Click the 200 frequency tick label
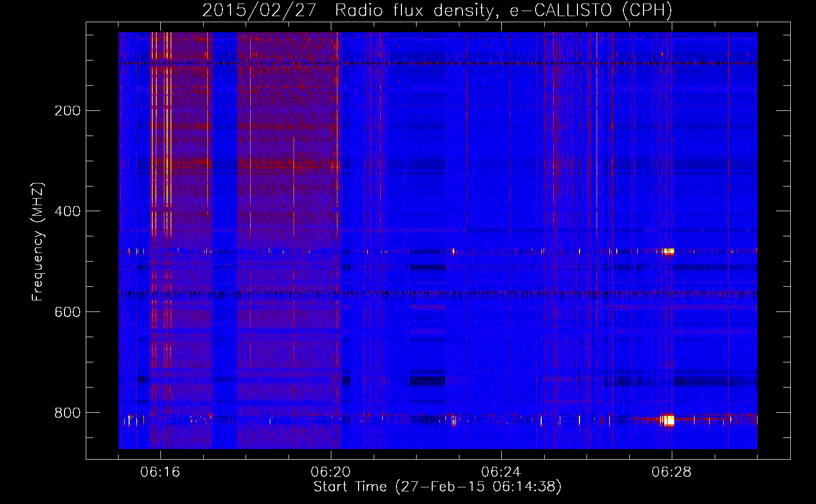816x504 pixels. [67, 110]
